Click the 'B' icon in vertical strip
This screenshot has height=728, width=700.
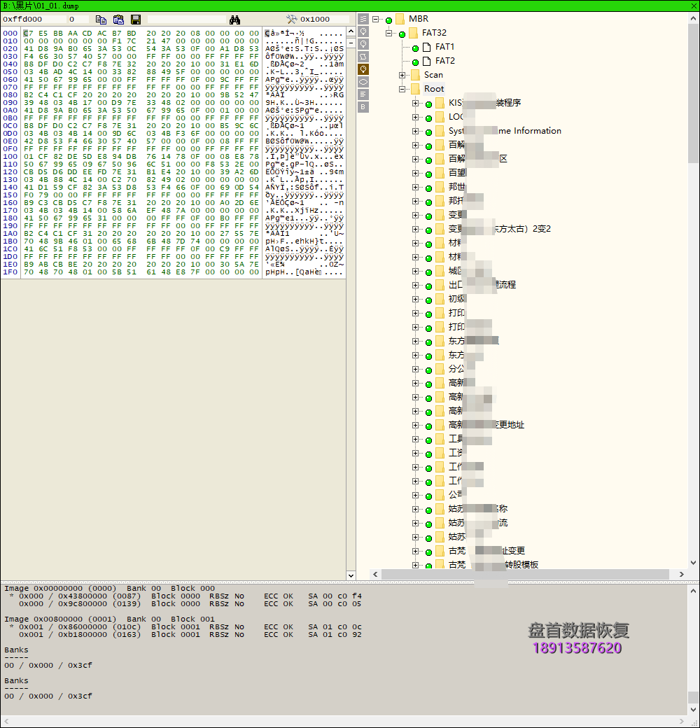[x=363, y=107]
